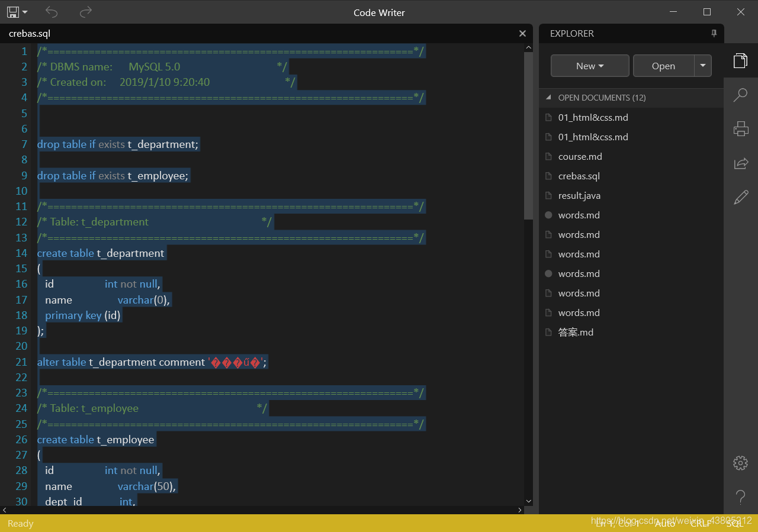Click the file icon beside 答案.md
This screenshot has width=758, height=532.
[548, 332]
